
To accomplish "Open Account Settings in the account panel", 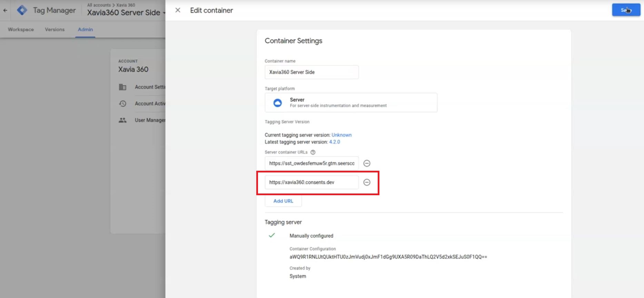I will (150, 87).
